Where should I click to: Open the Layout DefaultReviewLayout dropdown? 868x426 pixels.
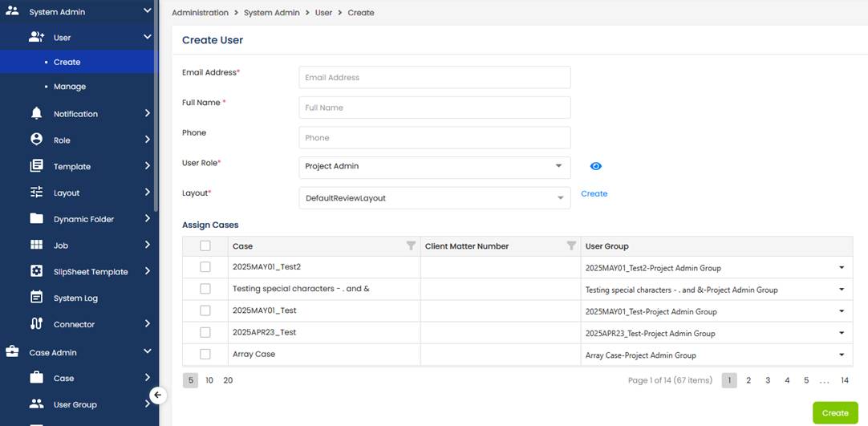tap(435, 197)
